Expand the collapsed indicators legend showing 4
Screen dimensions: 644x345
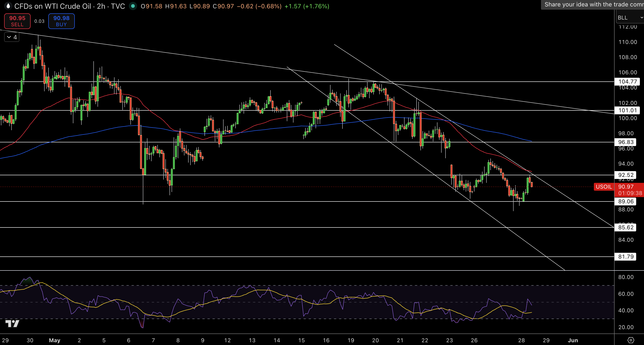12,37
